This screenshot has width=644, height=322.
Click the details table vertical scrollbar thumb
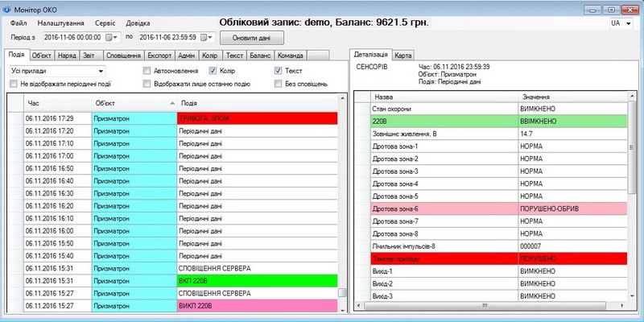[632, 147]
